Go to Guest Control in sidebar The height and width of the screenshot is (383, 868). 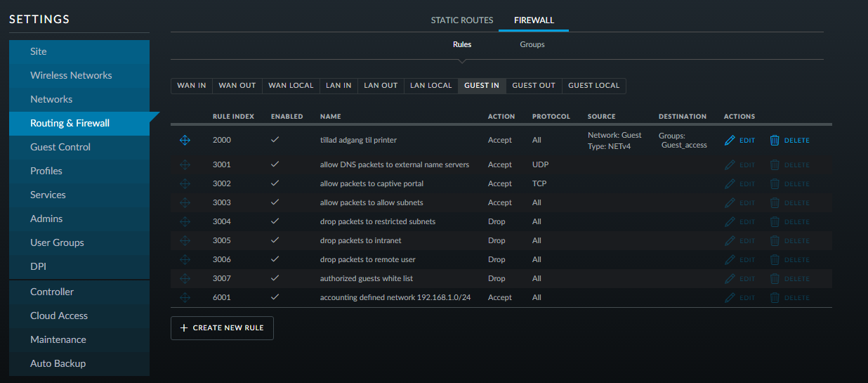pyautogui.click(x=60, y=147)
